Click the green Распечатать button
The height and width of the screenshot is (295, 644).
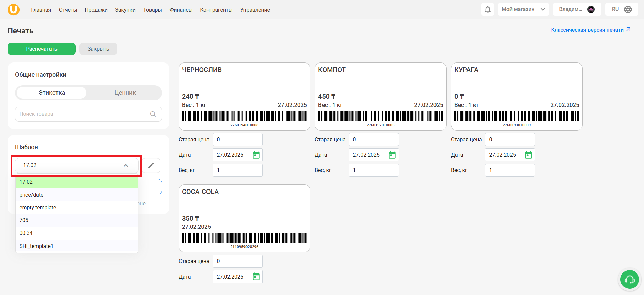(x=42, y=49)
